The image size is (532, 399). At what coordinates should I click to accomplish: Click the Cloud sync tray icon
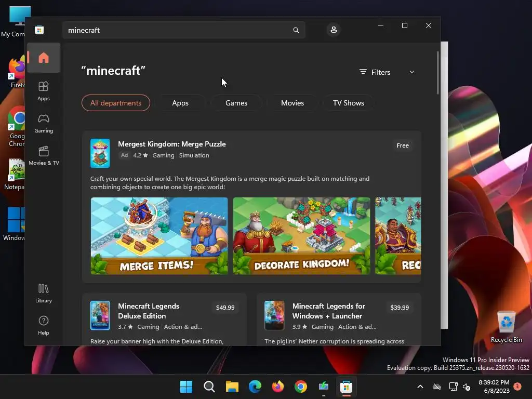[x=437, y=387]
